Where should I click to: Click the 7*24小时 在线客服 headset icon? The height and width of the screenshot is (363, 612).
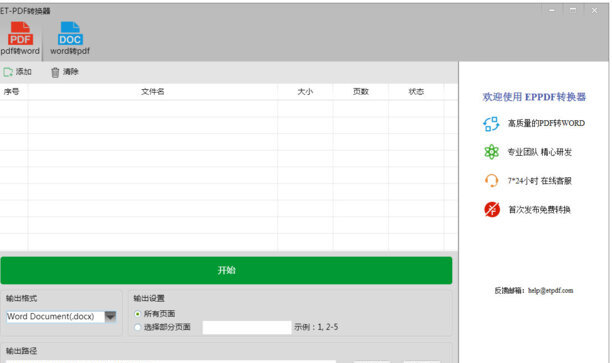(491, 181)
